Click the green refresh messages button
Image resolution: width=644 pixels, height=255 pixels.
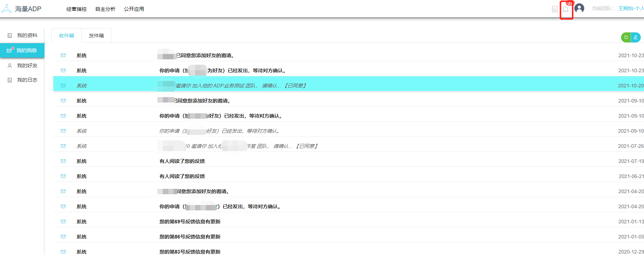(x=626, y=37)
